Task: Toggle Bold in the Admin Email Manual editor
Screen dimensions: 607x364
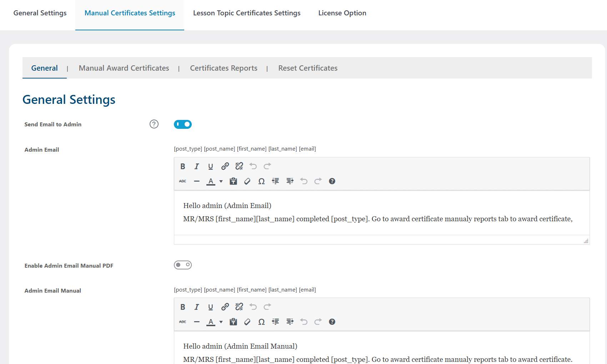Action: pyautogui.click(x=183, y=307)
